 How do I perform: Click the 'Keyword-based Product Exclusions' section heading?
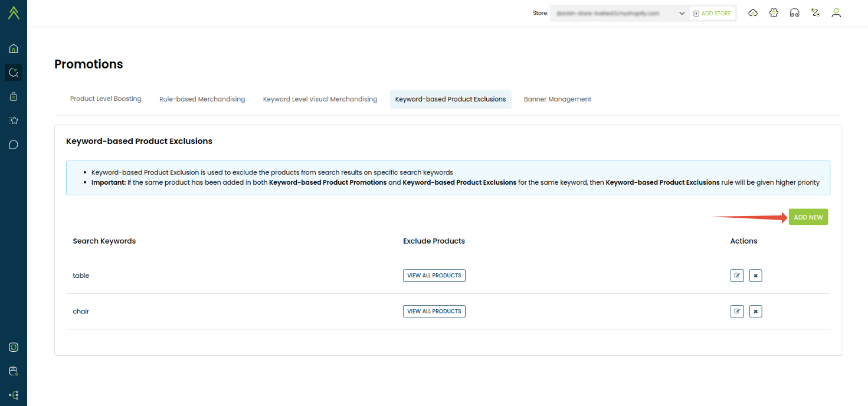[x=139, y=141]
